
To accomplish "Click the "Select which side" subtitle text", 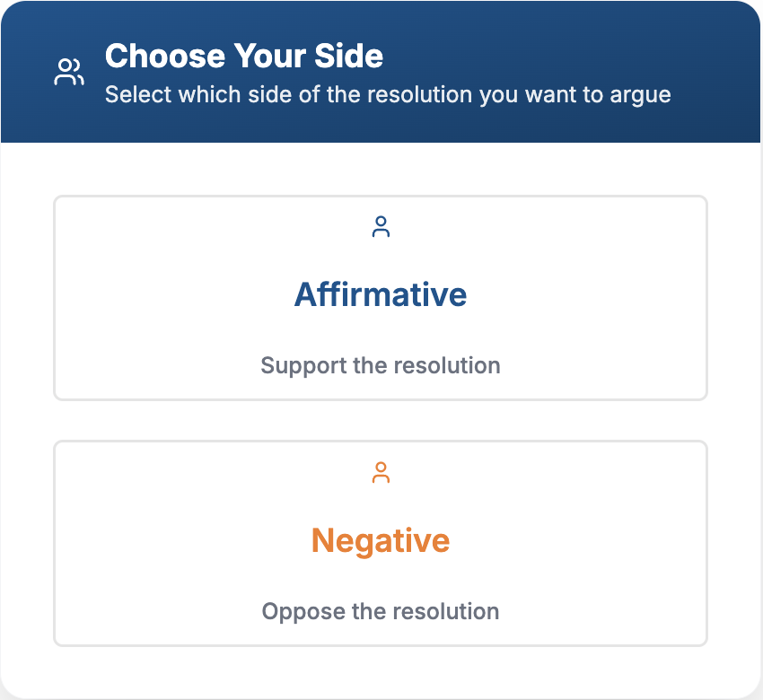I will (x=388, y=94).
